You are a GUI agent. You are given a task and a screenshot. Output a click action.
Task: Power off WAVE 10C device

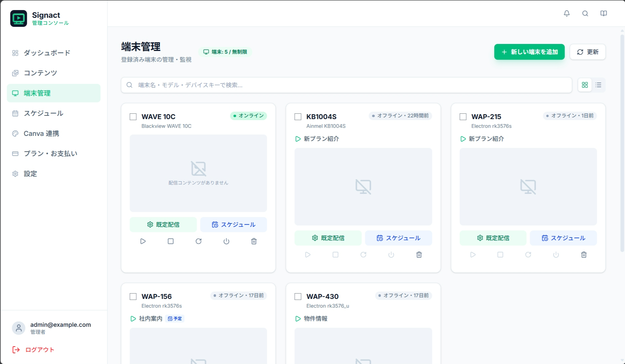[226, 241]
